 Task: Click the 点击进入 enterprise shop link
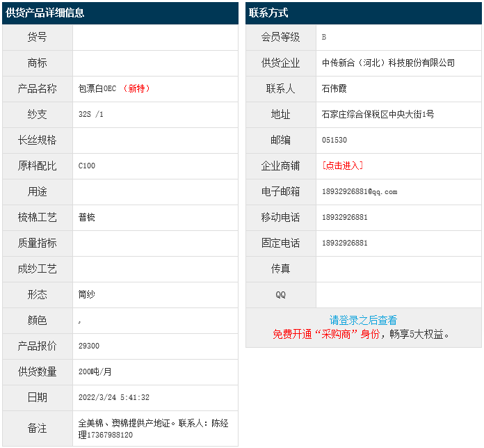(x=342, y=166)
